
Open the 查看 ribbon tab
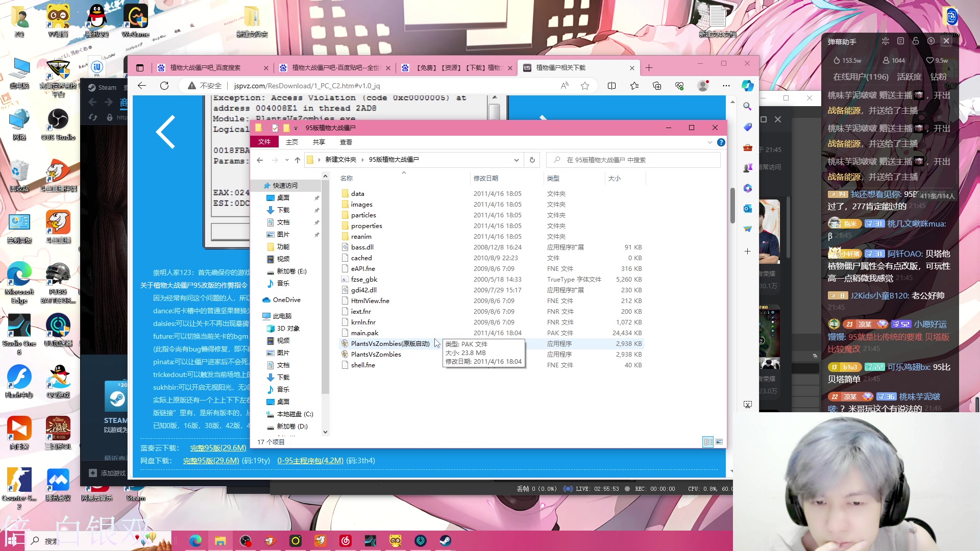[346, 142]
